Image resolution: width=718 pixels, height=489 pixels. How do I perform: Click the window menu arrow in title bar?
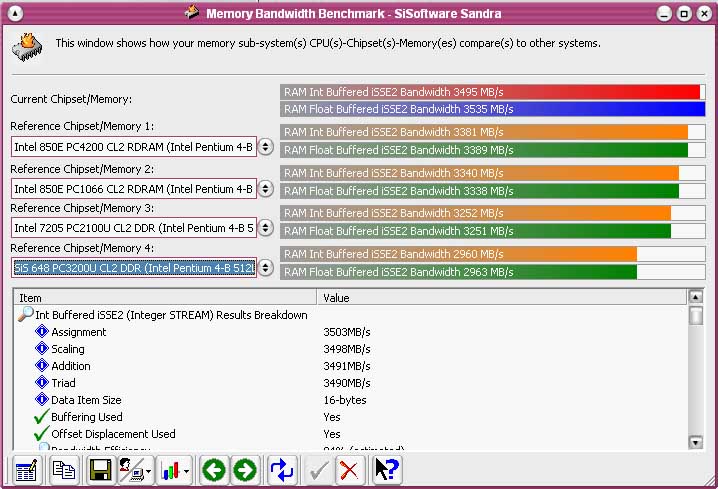15,13
